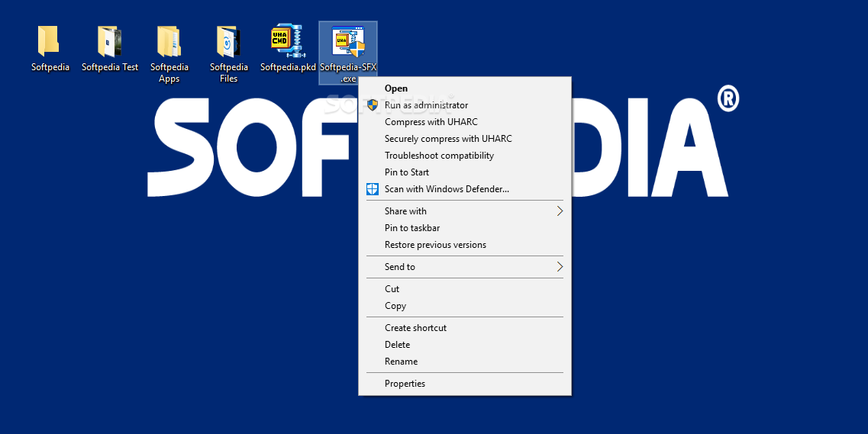This screenshot has height=434, width=868.
Task: Choose Rename from the context menu
Action: pyautogui.click(x=465, y=361)
